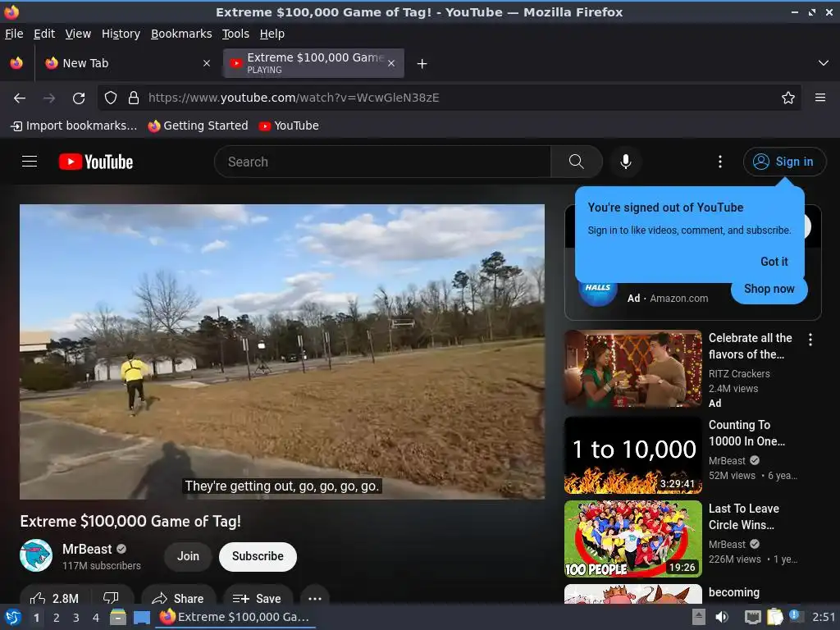Click Shop now on the ad
Viewport: 840px width, 630px height.
(x=769, y=289)
